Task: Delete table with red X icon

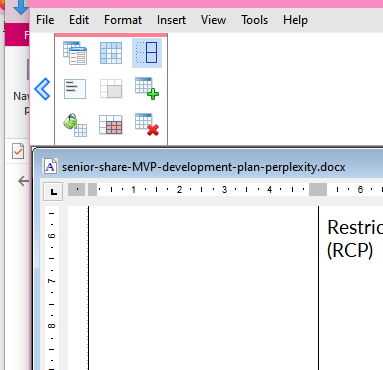Action: point(147,125)
